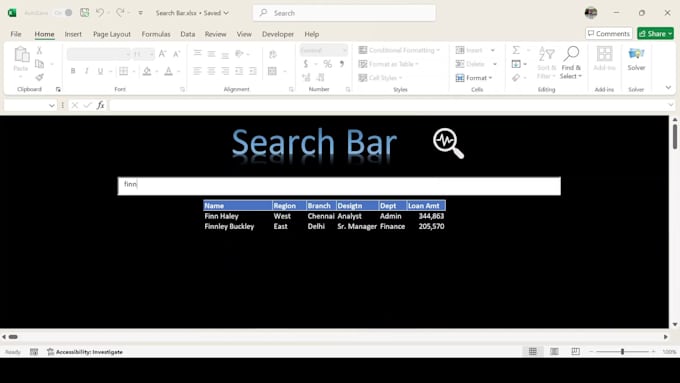Click the search bar containing finn
The image size is (680, 383).
[x=339, y=186]
